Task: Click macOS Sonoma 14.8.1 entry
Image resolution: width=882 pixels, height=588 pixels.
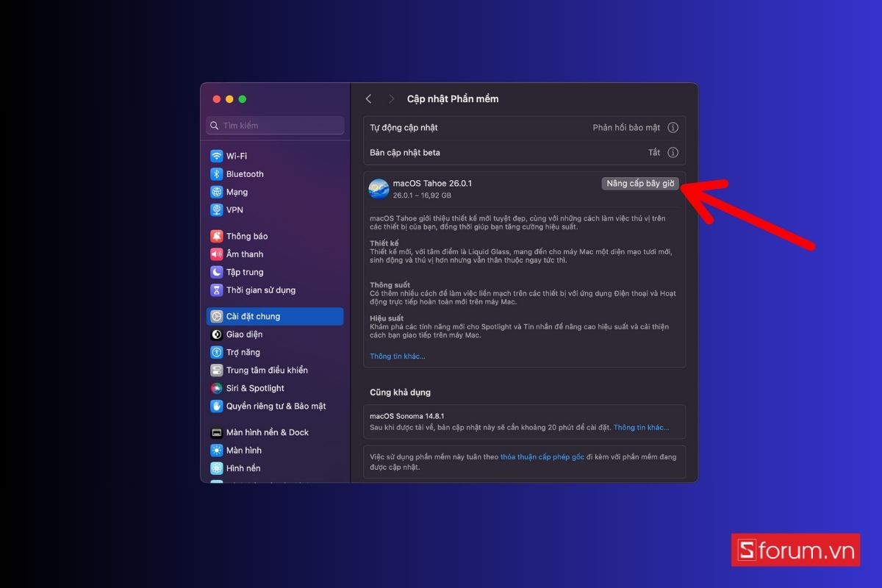Action: [x=408, y=416]
